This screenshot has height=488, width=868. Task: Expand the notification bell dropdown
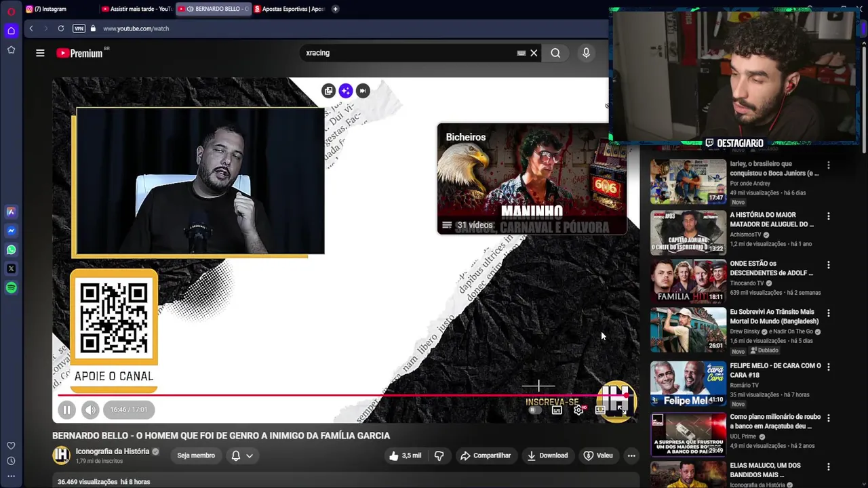click(242, 455)
